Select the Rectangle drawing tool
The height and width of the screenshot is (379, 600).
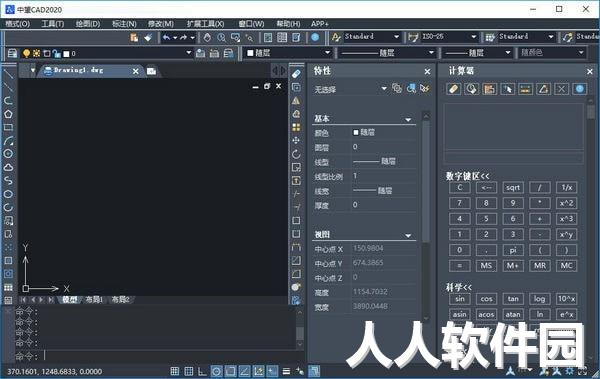click(8, 127)
